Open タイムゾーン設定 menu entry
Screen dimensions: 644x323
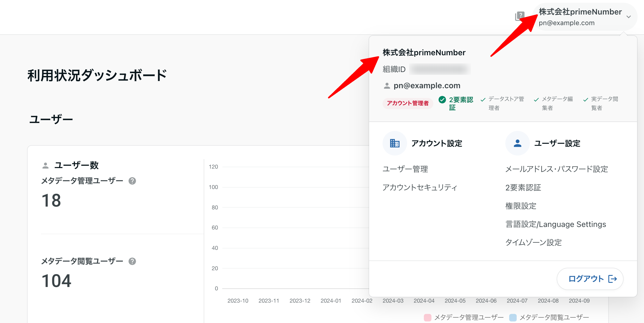534,243
